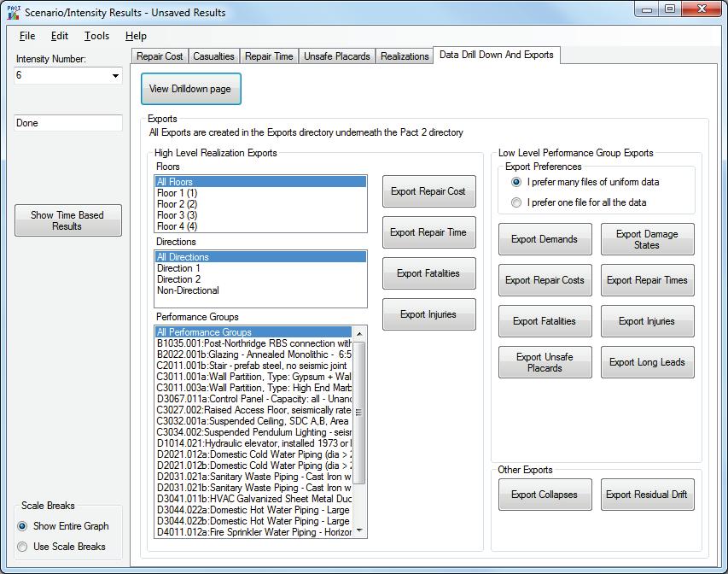The width and height of the screenshot is (728, 574).
Task: Select D3067.011a Control Panel item
Action: coord(253,399)
